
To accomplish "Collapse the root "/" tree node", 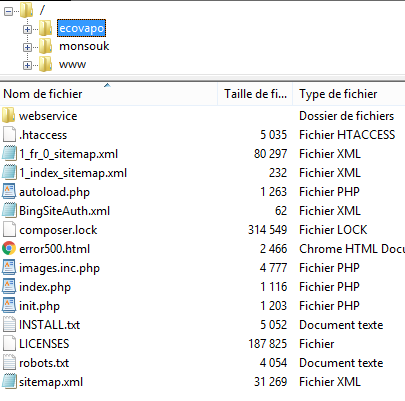I will 8,12.
